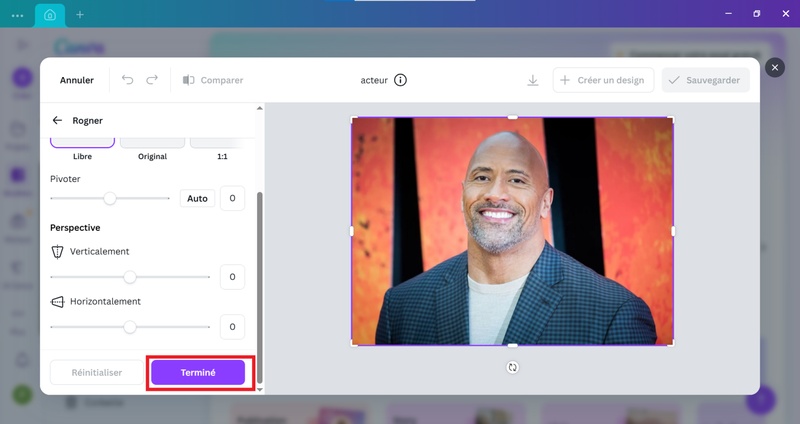
Task: Undo the last edit
Action: [128, 80]
